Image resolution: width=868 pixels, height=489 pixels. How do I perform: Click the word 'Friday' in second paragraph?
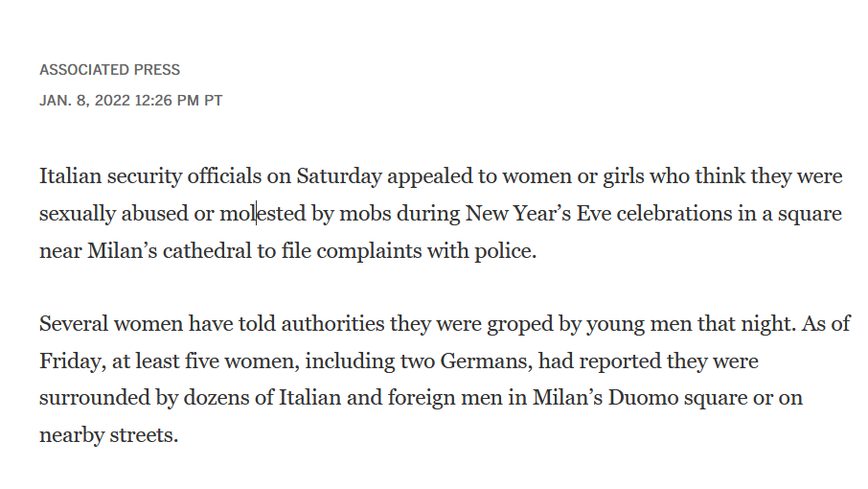pyautogui.click(x=70, y=361)
